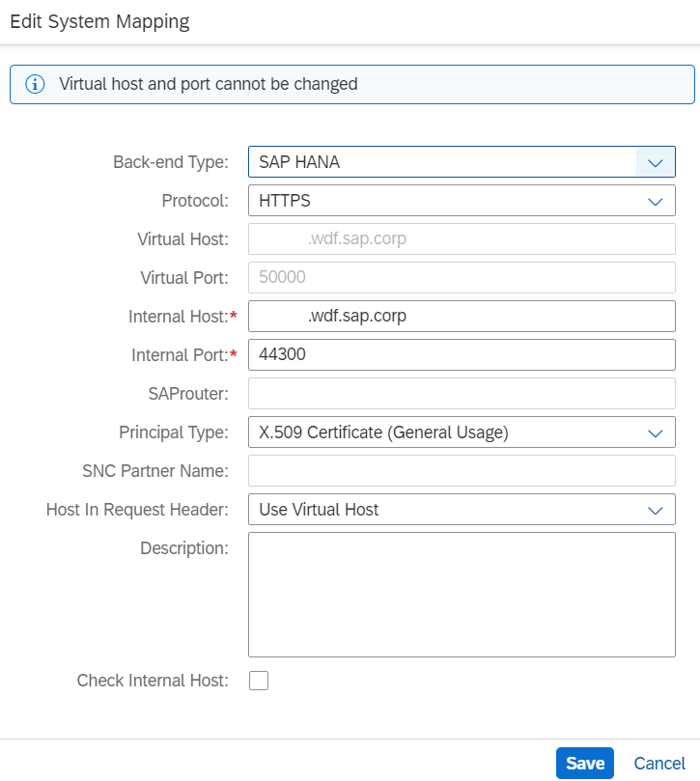
Task: Click the Protocol chevron arrow
Action: click(656, 201)
